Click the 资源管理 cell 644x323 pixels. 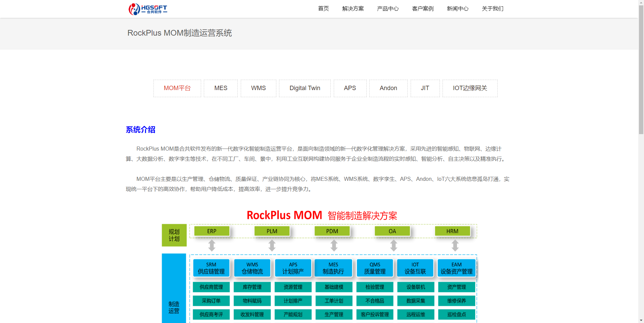point(293,287)
